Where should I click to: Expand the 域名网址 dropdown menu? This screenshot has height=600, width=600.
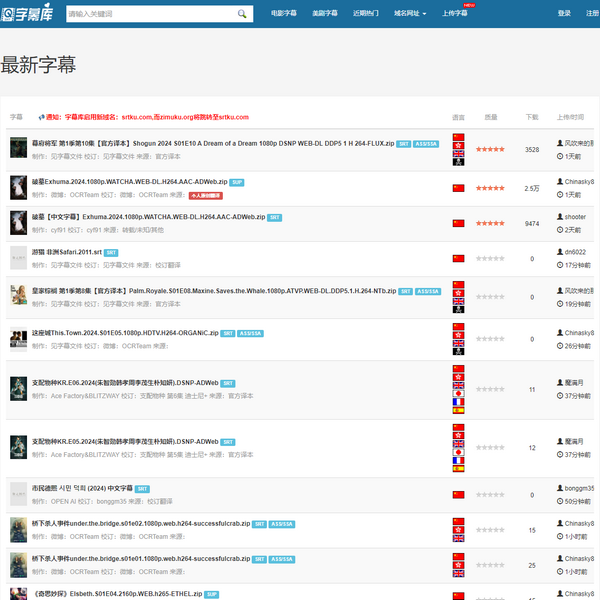[410, 14]
